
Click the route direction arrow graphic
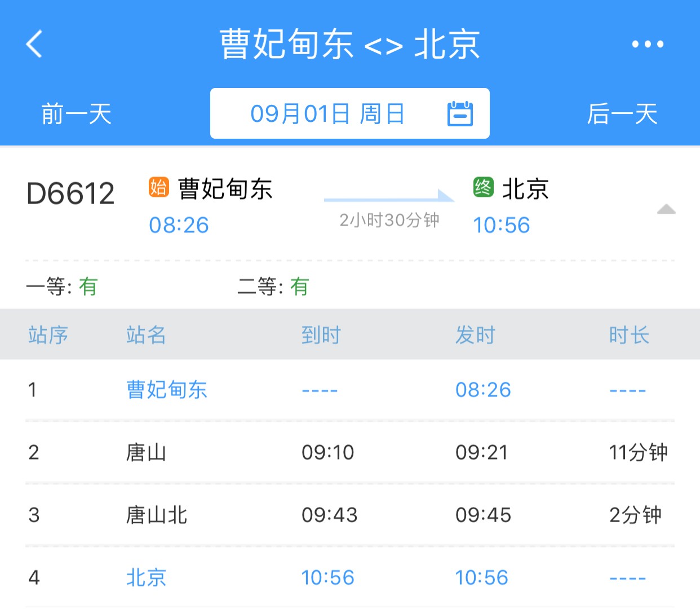(389, 197)
